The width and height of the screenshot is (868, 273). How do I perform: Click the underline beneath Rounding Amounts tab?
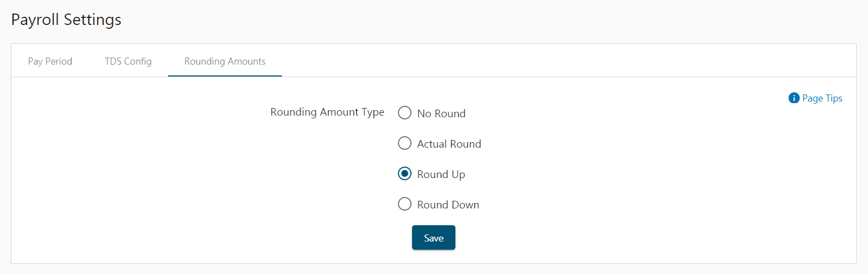tap(225, 76)
